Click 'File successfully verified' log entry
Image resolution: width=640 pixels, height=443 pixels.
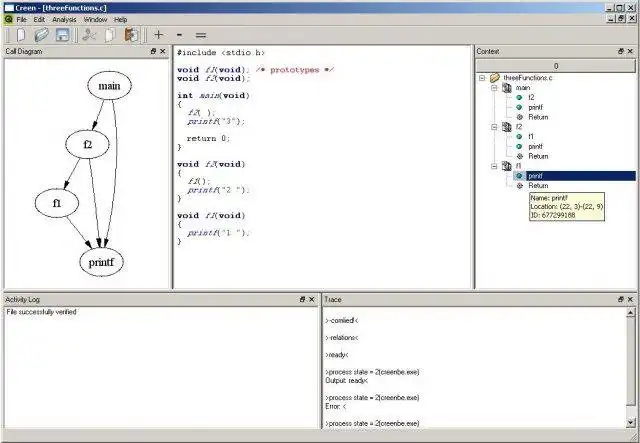click(41, 312)
